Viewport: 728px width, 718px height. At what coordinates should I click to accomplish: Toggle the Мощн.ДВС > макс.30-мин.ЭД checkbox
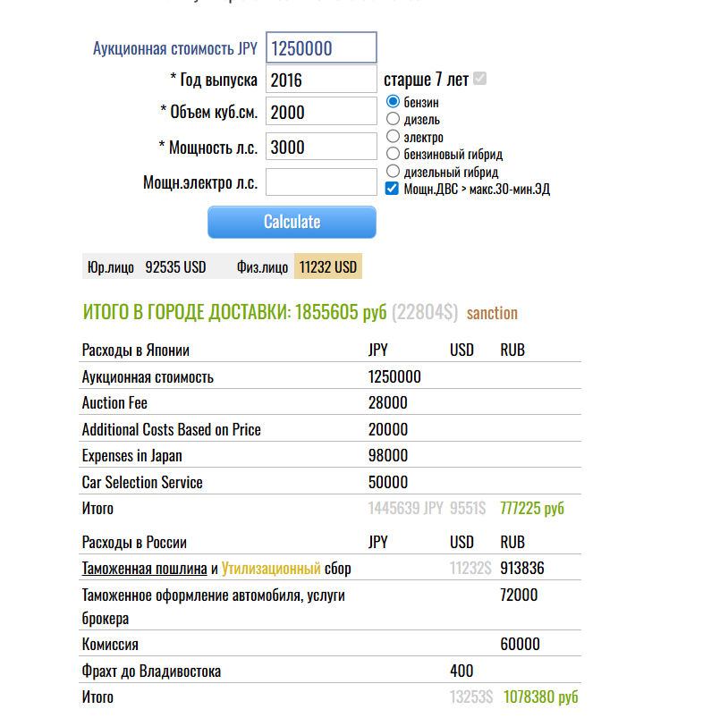pos(393,189)
